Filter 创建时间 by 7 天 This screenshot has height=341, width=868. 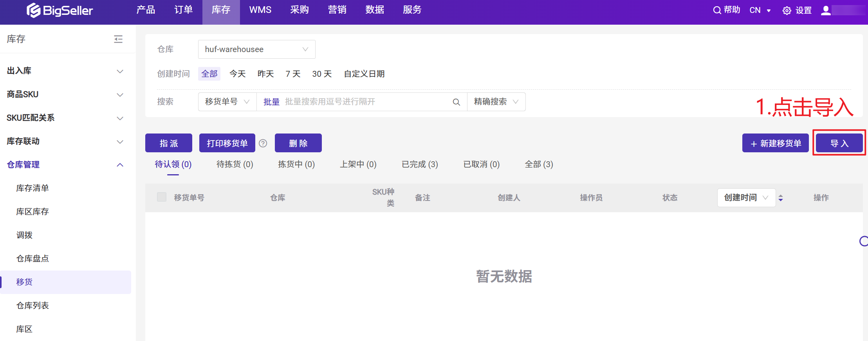[293, 74]
